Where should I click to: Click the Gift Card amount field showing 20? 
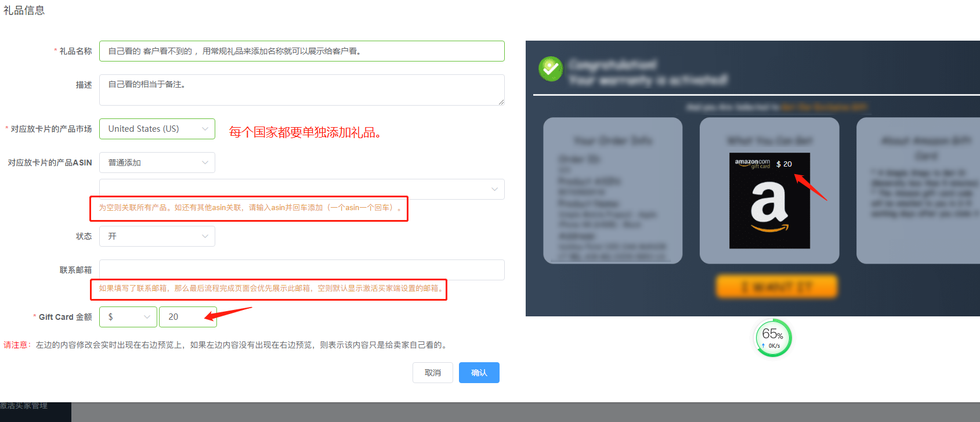(188, 317)
